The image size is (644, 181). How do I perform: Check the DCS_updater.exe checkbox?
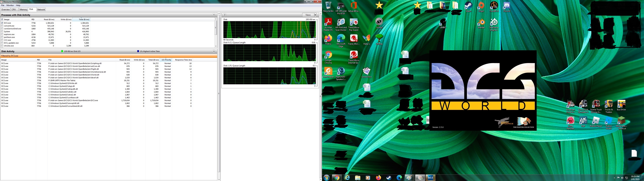2,43
